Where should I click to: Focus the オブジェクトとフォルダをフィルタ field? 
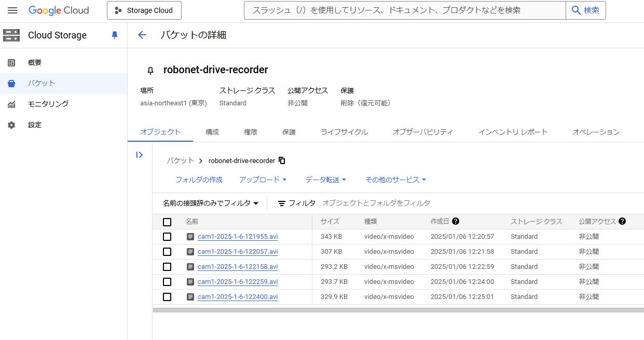(x=376, y=203)
